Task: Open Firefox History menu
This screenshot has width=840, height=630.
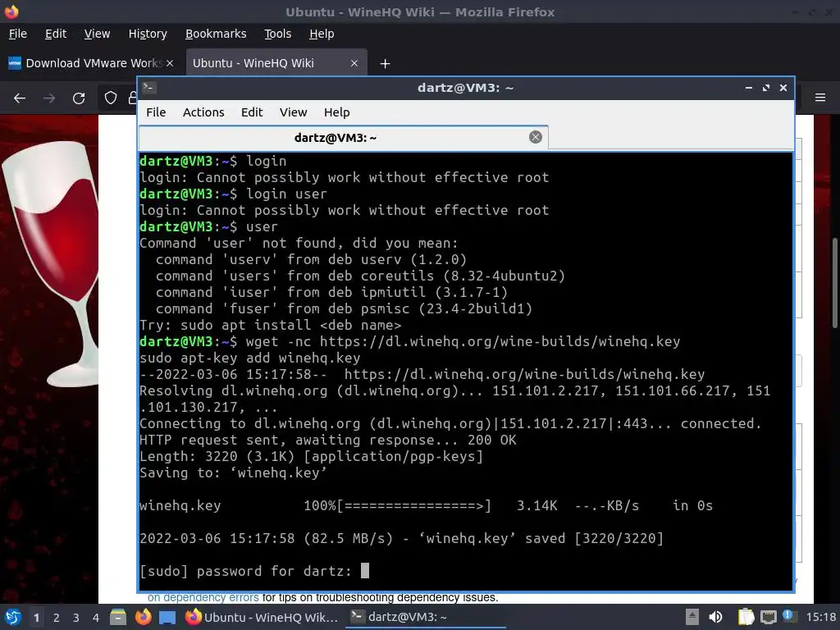Action: point(148,34)
